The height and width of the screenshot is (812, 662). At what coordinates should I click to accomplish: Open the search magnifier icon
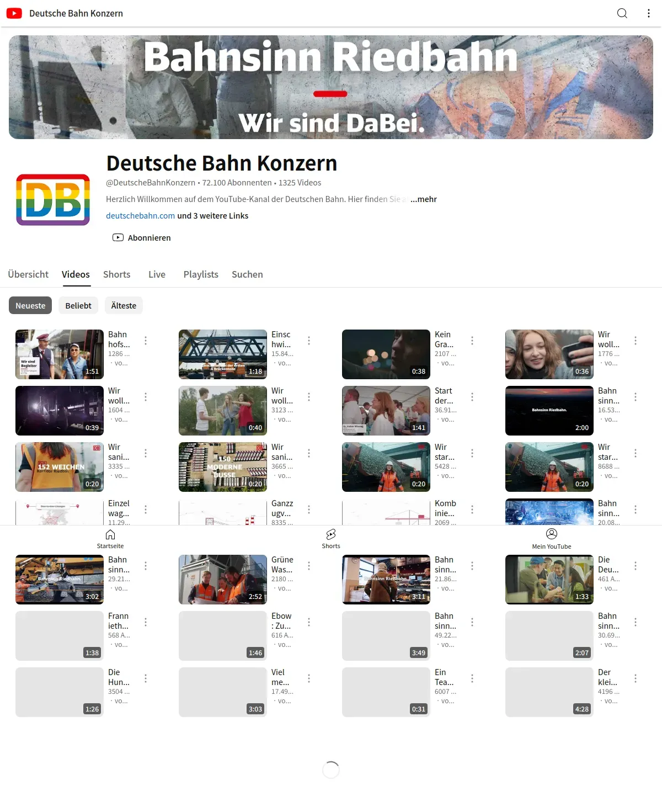pyautogui.click(x=622, y=13)
